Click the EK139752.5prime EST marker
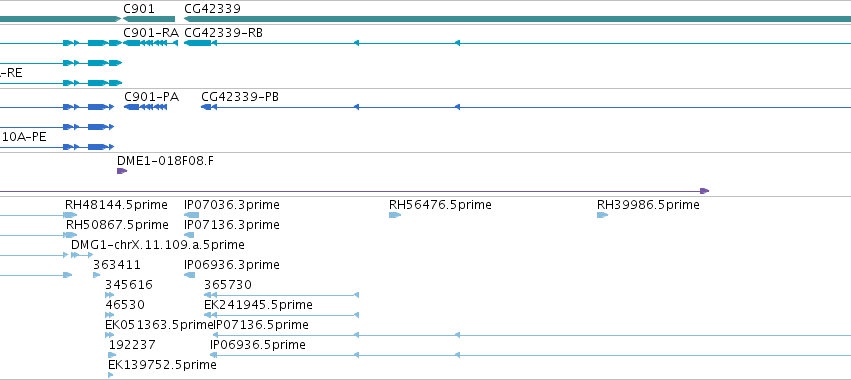This screenshot has height=380, width=851. click(x=111, y=375)
